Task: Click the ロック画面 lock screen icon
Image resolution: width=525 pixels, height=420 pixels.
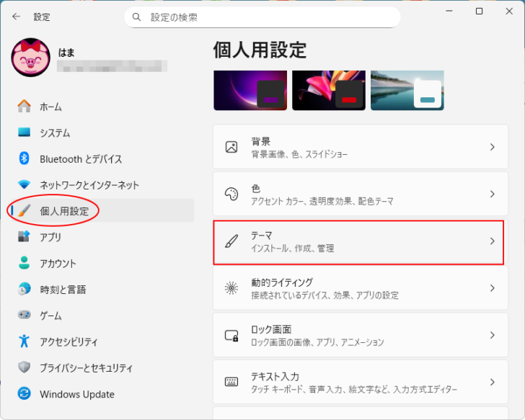Action: [231, 336]
